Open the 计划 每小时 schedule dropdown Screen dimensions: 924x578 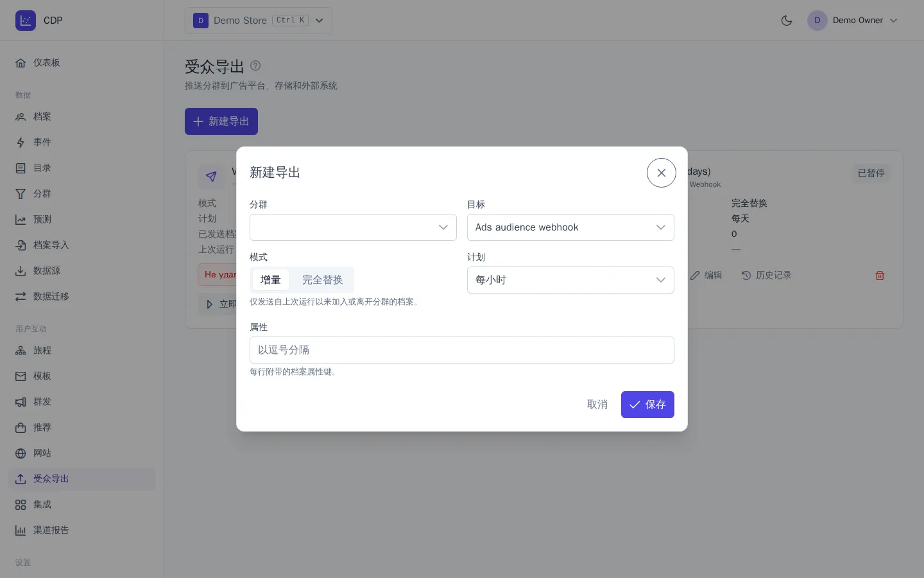coord(570,280)
